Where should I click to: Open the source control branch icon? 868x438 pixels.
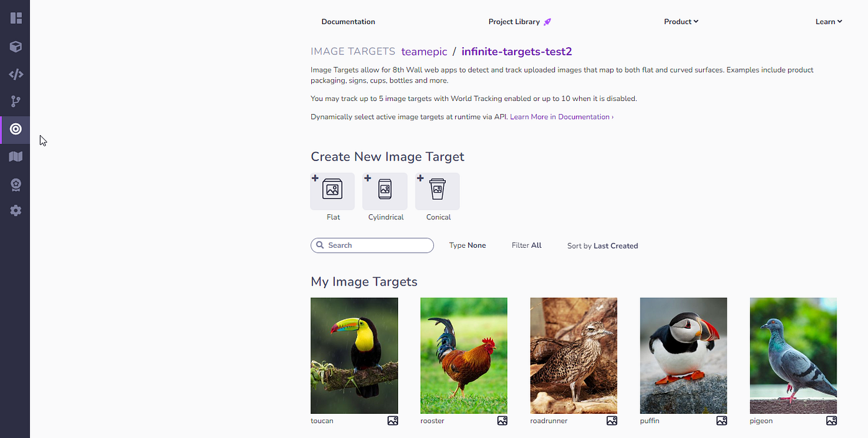coord(16,102)
